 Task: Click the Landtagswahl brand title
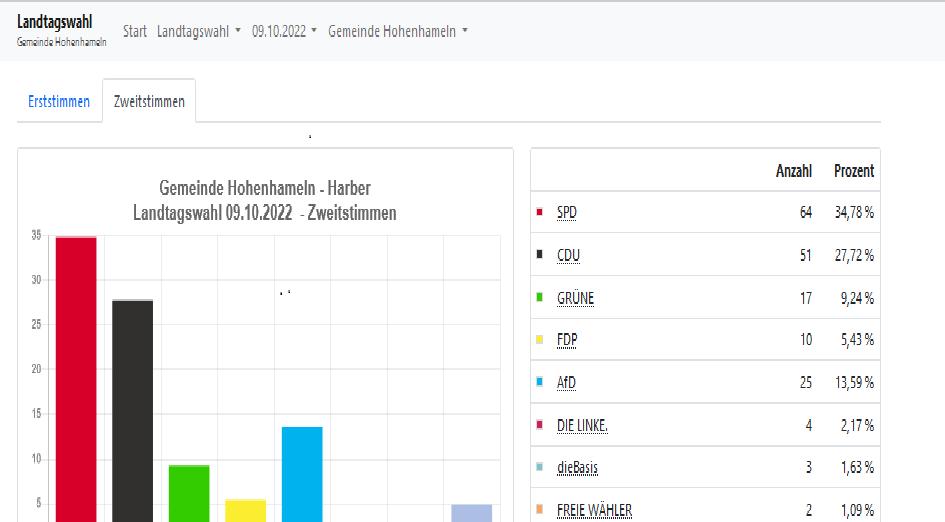[x=55, y=22]
